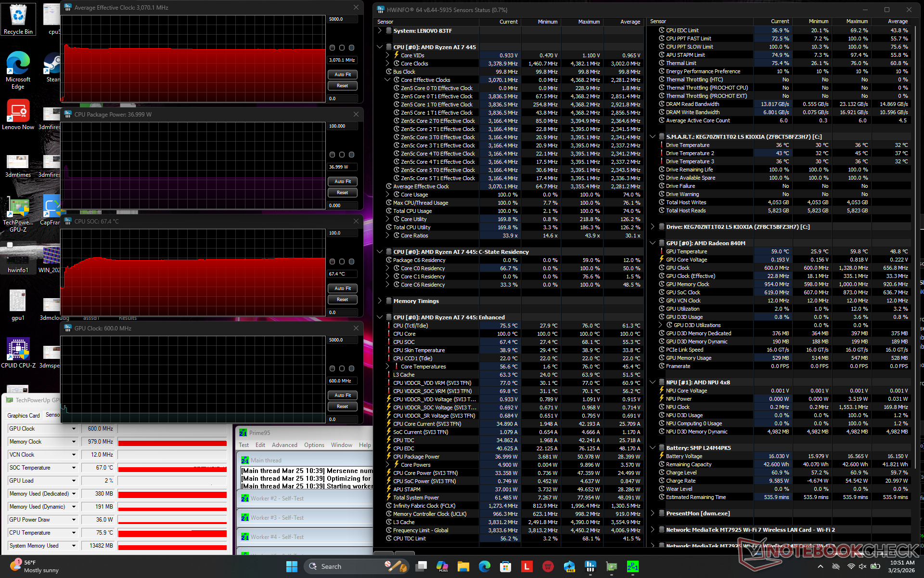Image resolution: width=924 pixels, height=578 pixels.
Task: Click the Microsoft Store taskbar icon
Action: [x=505, y=566]
